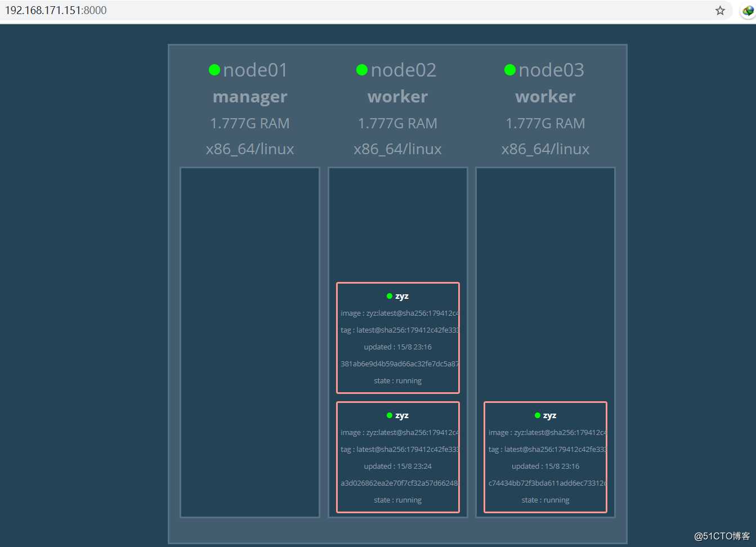Image resolution: width=756 pixels, height=547 pixels.
Task: Click the address bar URL 192.168.171.151:8000
Action: (x=56, y=10)
